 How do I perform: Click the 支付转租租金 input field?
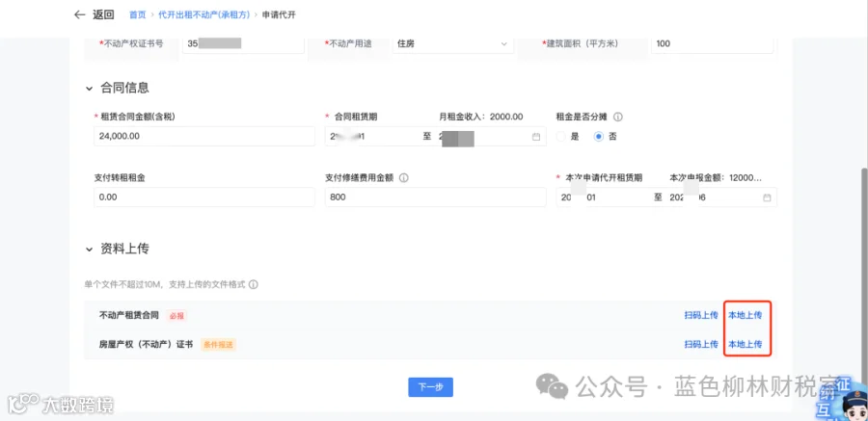204,197
